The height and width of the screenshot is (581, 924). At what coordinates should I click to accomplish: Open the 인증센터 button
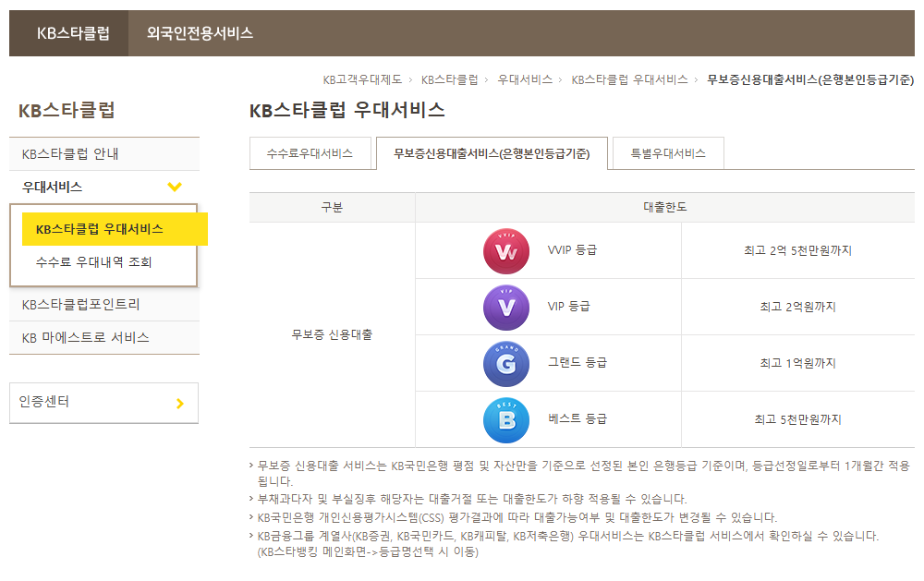[x=103, y=403]
